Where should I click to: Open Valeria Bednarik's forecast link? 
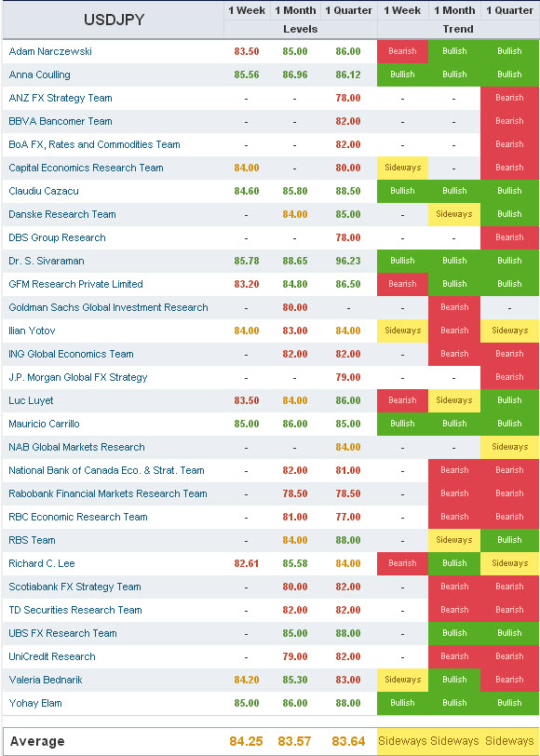pos(46,680)
